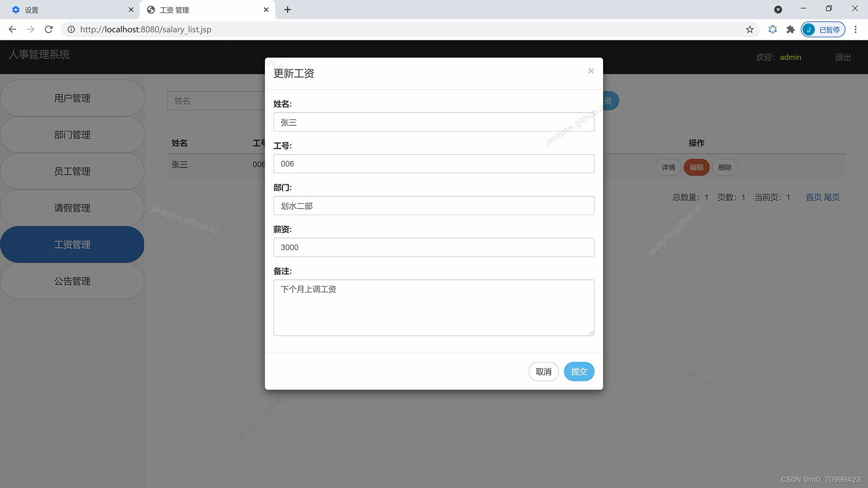Click the site info icon in address bar
868x488 pixels.
pyautogui.click(x=71, y=29)
